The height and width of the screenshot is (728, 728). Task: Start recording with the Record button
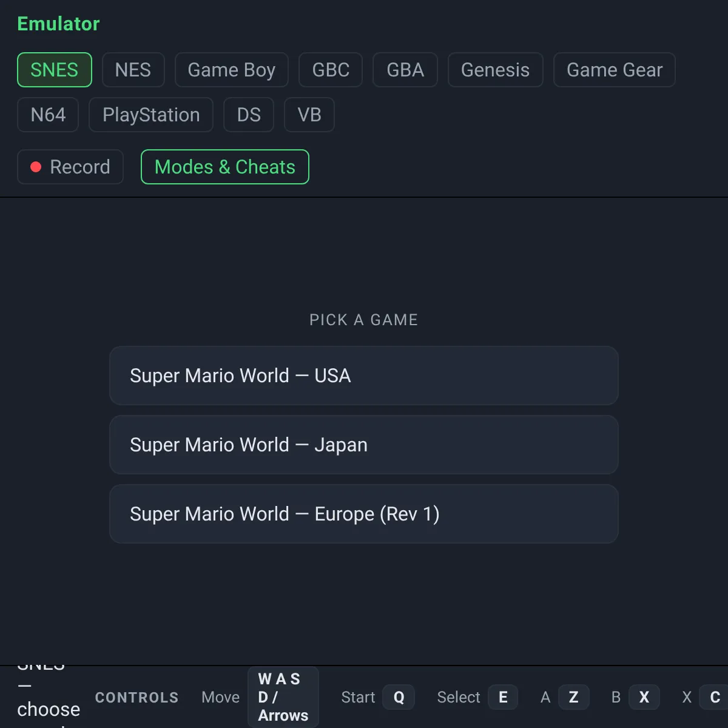70,167
